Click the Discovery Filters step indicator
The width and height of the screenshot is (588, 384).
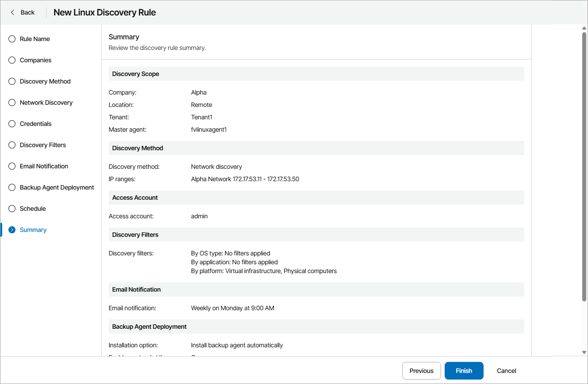pyautogui.click(x=12, y=145)
